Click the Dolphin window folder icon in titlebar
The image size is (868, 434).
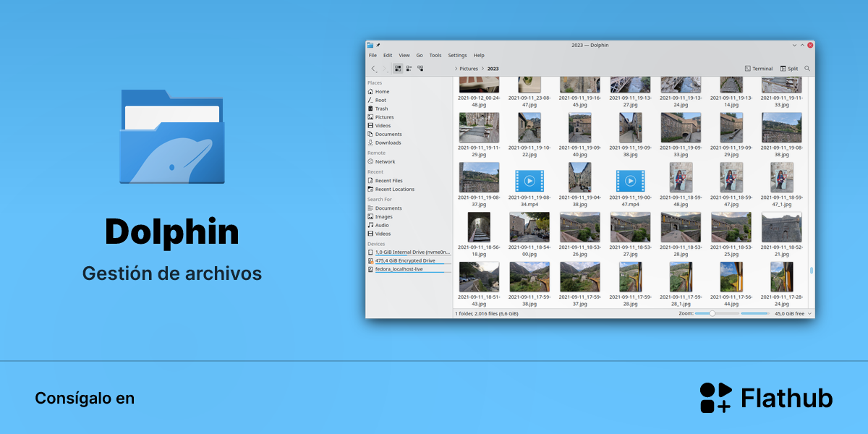pyautogui.click(x=370, y=45)
